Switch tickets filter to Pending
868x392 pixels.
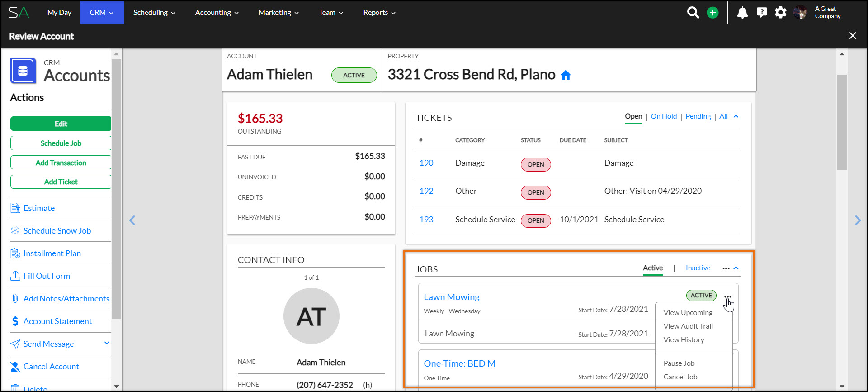click(x=698, y=116)
